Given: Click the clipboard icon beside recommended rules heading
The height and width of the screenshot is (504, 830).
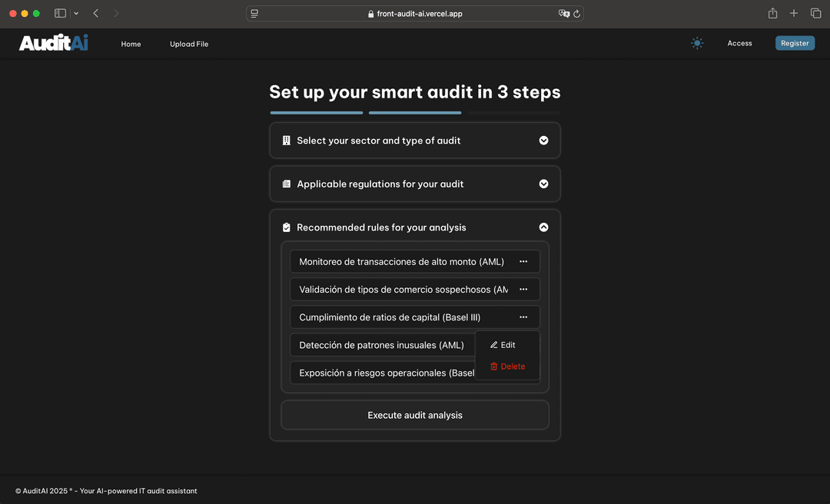Looking at the screenshot, I should [286, 227].
